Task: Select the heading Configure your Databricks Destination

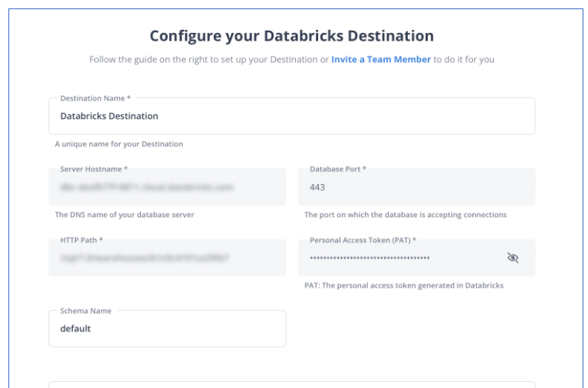Action: [292, 36]
